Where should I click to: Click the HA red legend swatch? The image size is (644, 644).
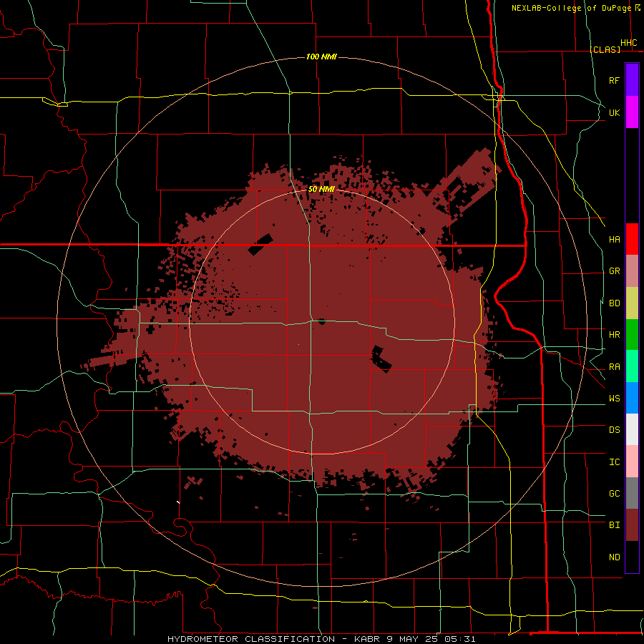pos(632,239)
